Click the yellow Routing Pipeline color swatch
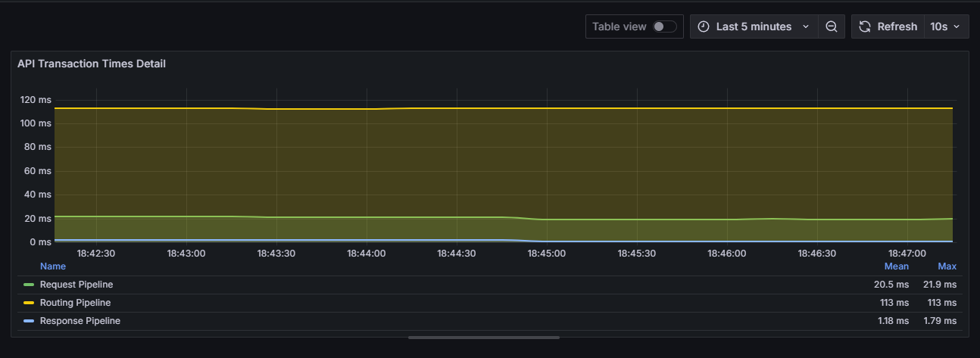The width and height of the screenshot is (980, 358). pyautogui.click(x=29, y=303)
